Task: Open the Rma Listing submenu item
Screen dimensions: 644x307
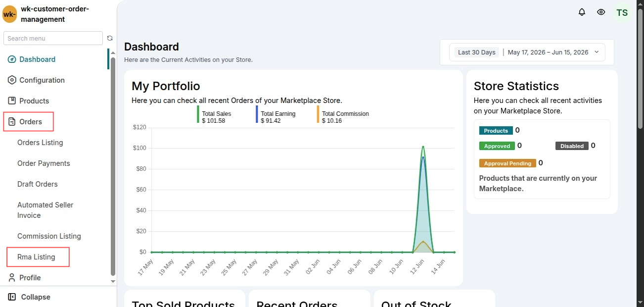Action: click(x=36, y=257)
